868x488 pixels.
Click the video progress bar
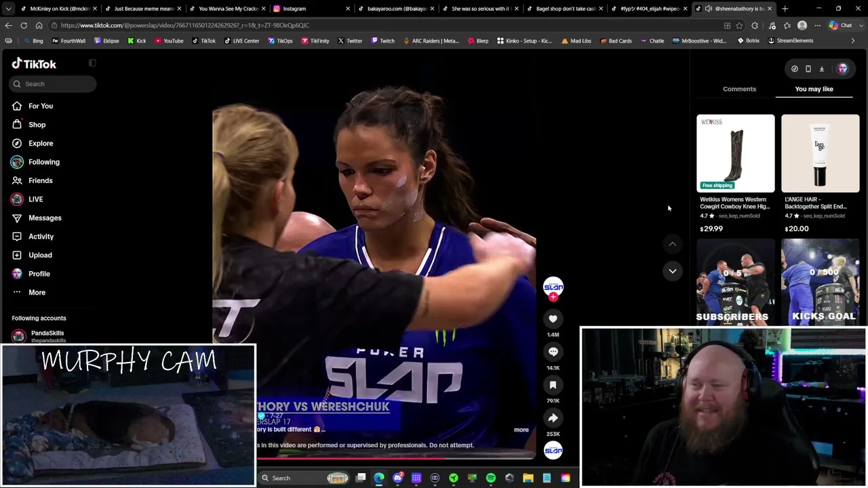[396, 457]
